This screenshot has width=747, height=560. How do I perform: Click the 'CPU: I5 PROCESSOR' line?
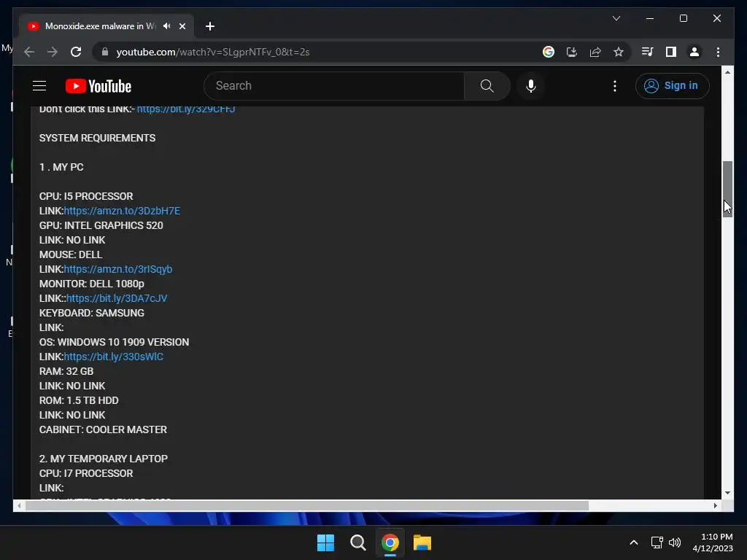(86, 196)
